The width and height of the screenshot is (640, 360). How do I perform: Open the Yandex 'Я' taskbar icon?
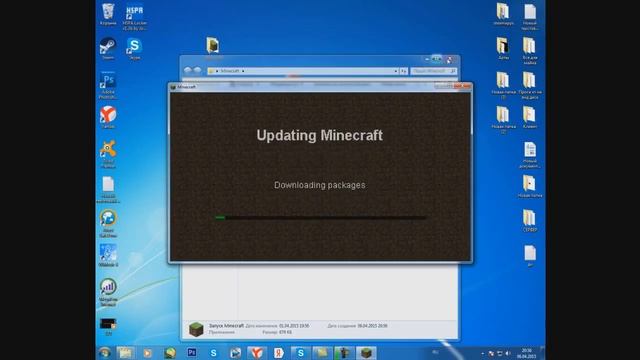click(279, 353)
